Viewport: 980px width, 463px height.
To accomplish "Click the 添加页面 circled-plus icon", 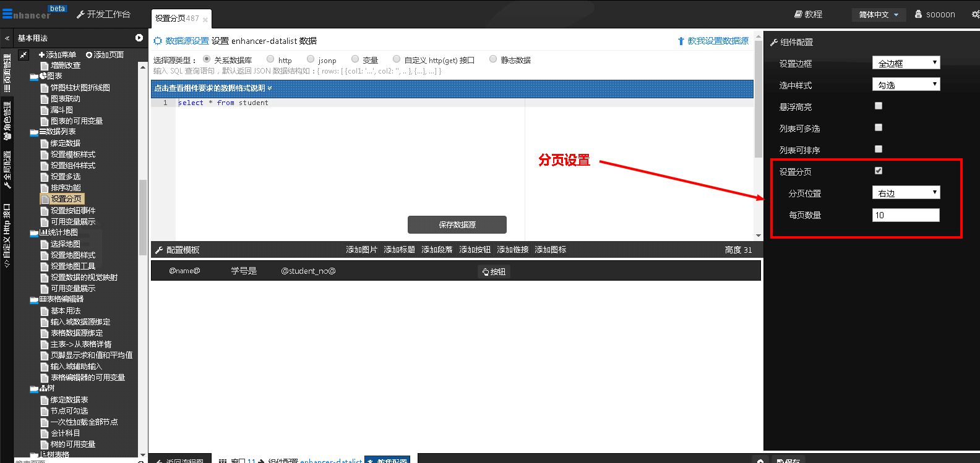I will (x=88, y=55).
